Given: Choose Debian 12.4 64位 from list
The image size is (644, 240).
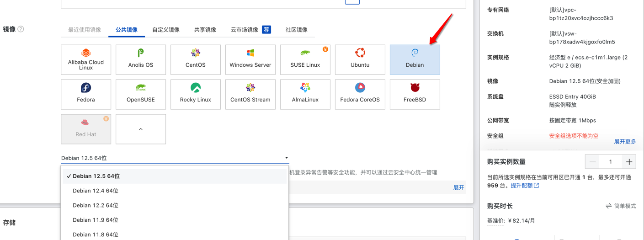Looking at the screenshot, I should pyautogui.click(x=175, y=191).
